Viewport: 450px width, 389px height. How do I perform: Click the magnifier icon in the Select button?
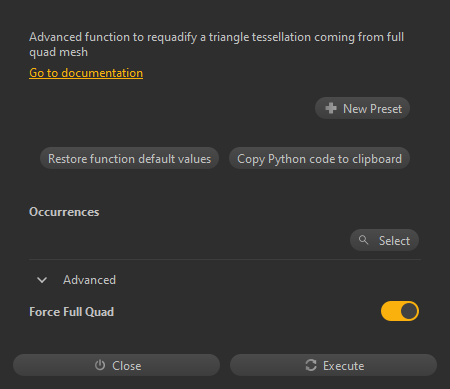pyautogui.click(x=363, y=240)
